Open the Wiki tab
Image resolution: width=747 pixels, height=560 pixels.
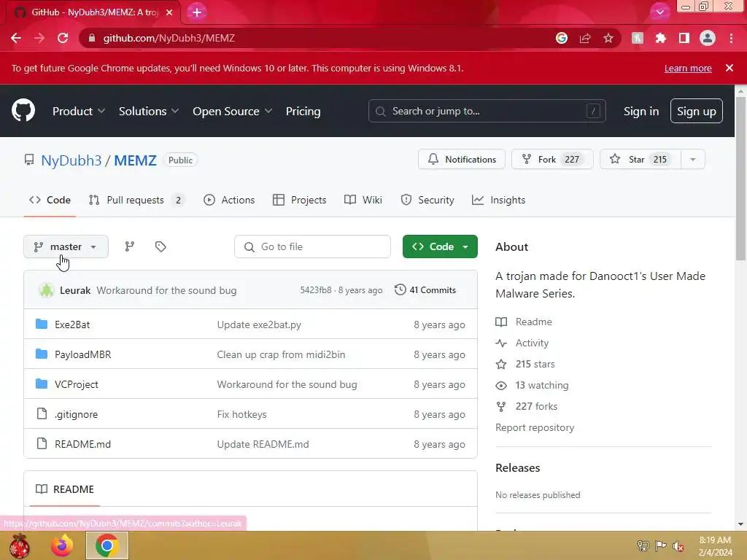tap(363, 200)
